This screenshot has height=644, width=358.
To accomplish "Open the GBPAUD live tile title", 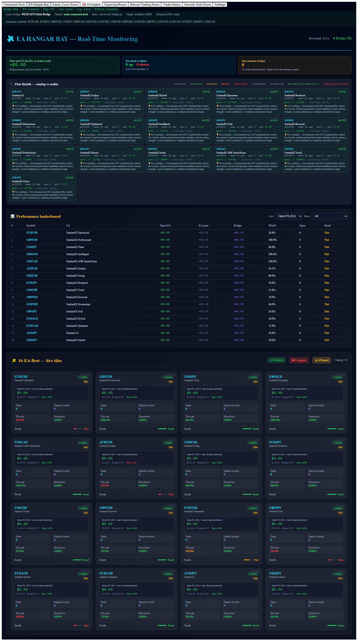I will (x=275, y=377).
